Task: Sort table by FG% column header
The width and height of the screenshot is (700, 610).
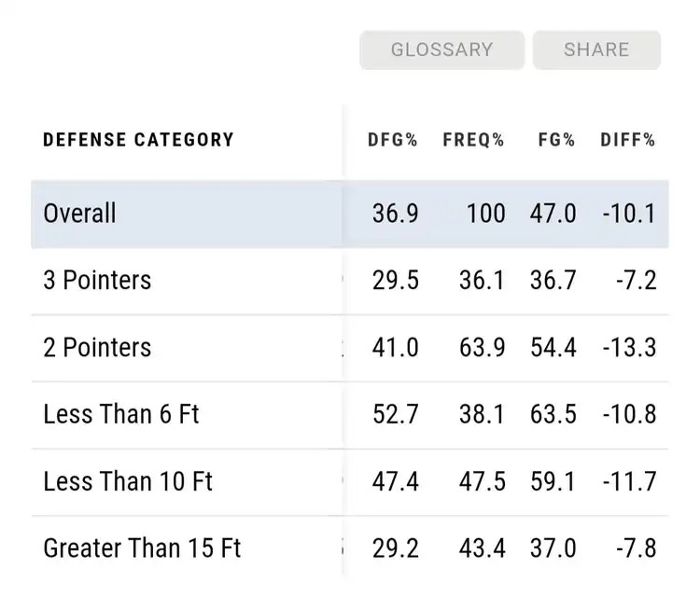Action: [x=556, y=141]
